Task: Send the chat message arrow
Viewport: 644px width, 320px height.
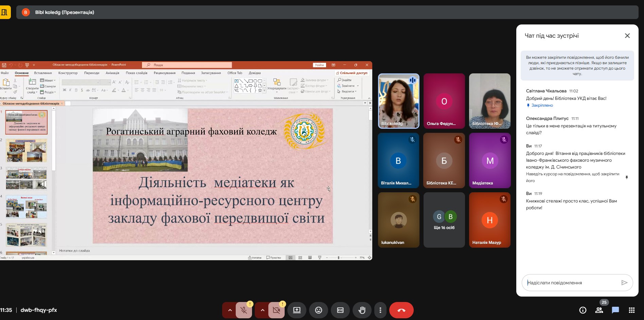Action: coord(624,283)
